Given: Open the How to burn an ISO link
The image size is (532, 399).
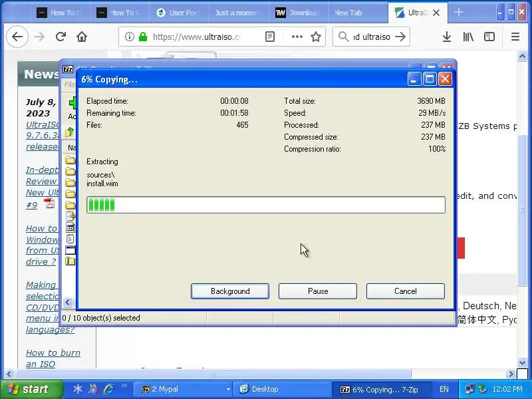Looking at the screenshot, I should tap(53, 358).
